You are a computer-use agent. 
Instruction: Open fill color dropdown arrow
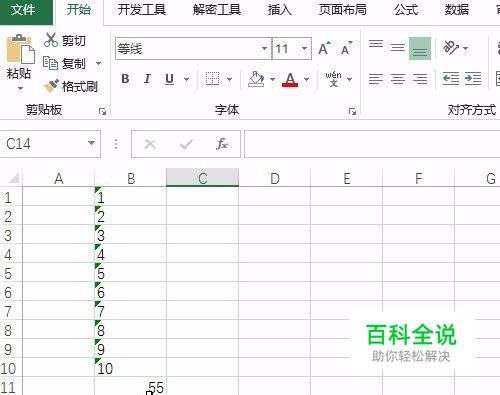(x=272, y=79)
